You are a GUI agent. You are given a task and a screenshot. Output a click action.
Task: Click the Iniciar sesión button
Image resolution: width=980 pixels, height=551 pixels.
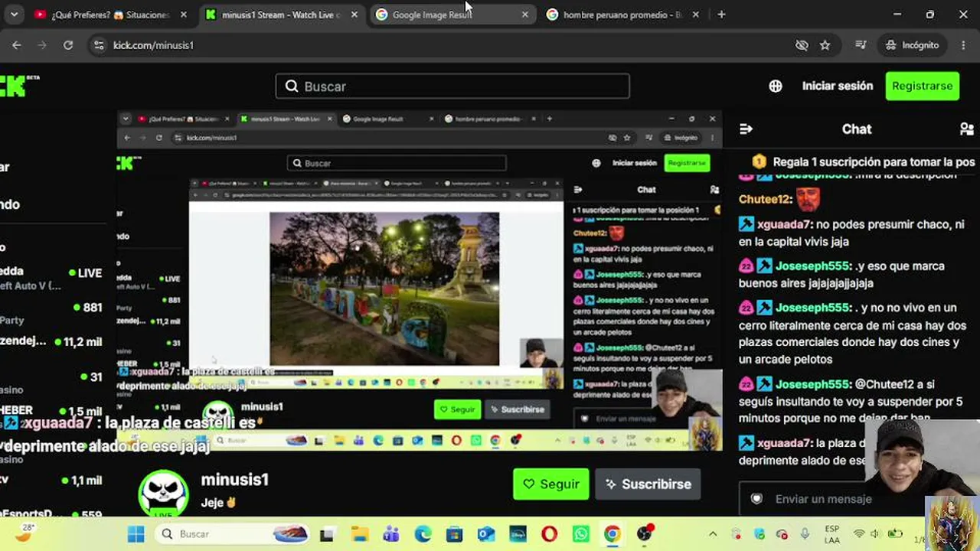coord(837,86)
